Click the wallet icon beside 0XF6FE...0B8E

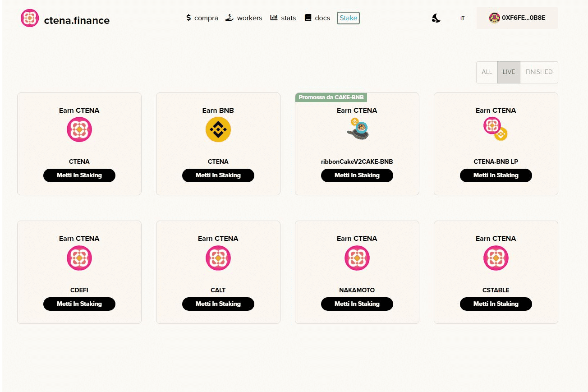tap(494, 18)
